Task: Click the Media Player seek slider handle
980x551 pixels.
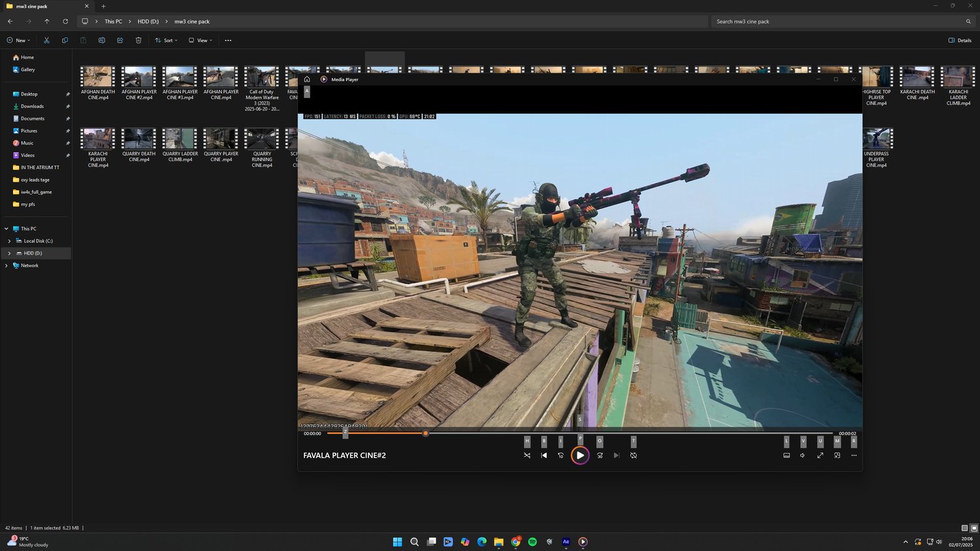Action: (x=425, y=433)
